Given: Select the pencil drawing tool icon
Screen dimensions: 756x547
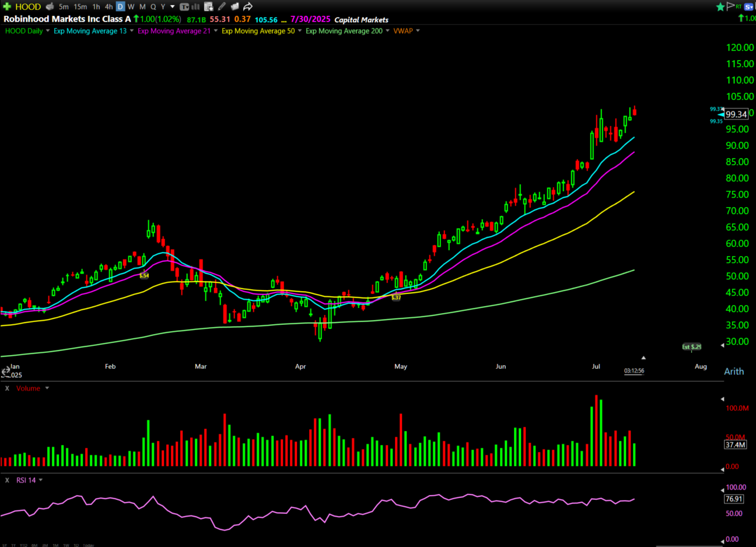Looking at the screenshot, I should (x=222, y=6).
